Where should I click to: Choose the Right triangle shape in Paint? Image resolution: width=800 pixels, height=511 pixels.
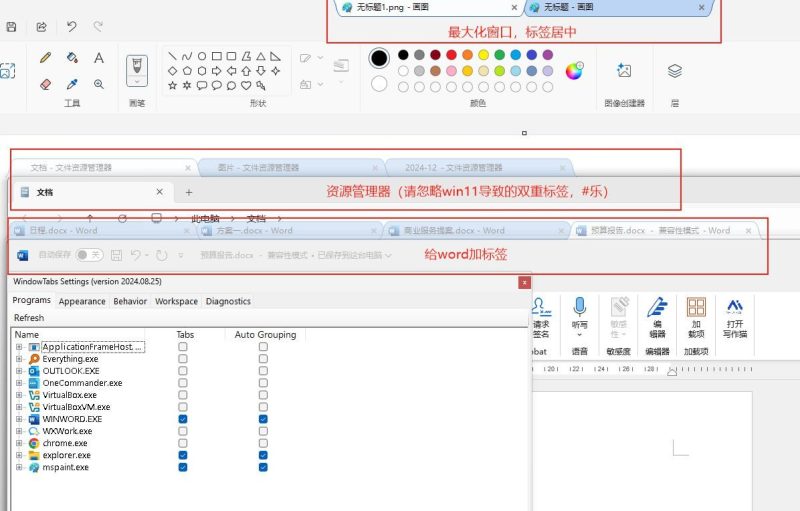tap(276, 56)
